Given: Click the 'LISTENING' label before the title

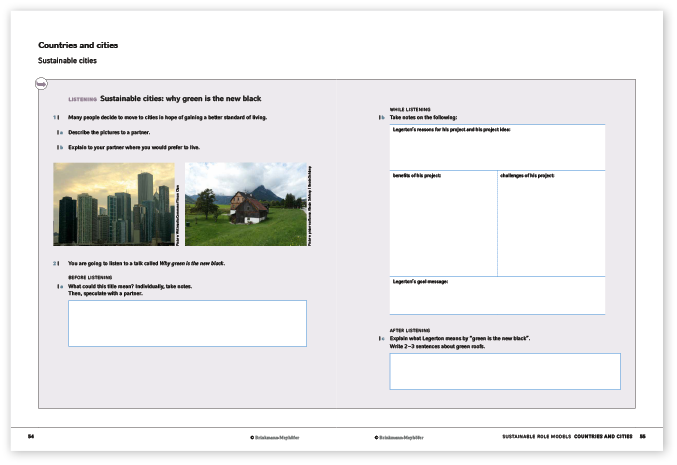Looking at the screenshot, I should point(82,100).
